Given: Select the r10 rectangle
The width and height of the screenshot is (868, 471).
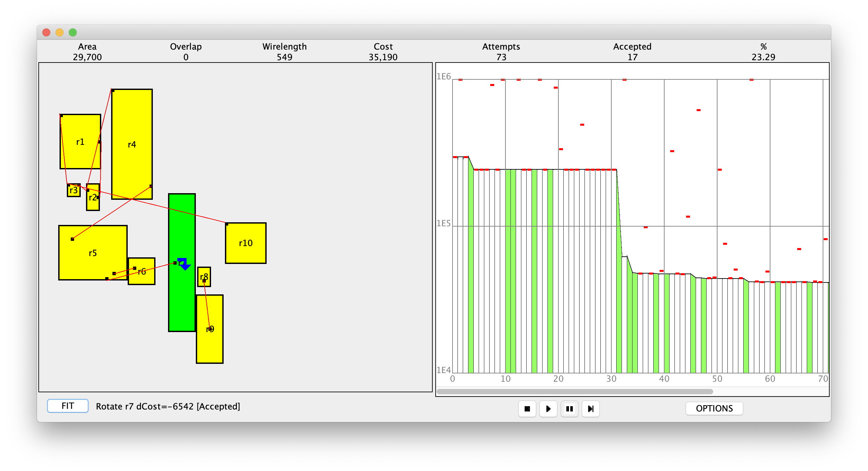Looking at the screenshot, I should coord(246,243).
